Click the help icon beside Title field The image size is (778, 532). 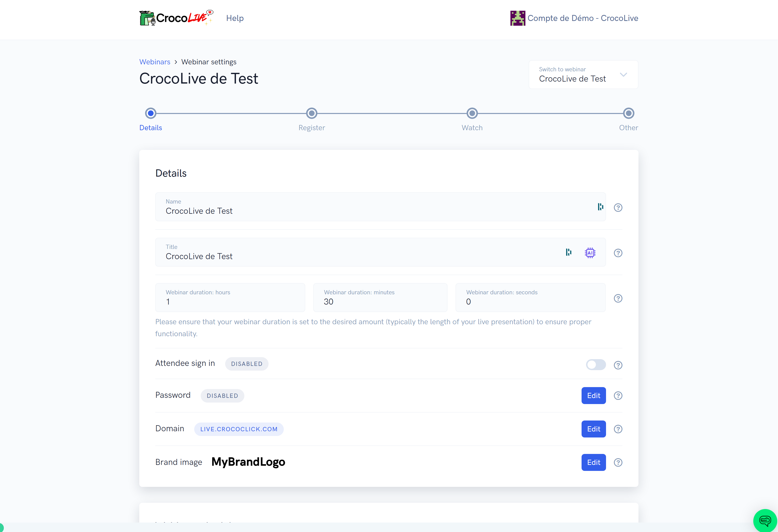coord(618,253)
